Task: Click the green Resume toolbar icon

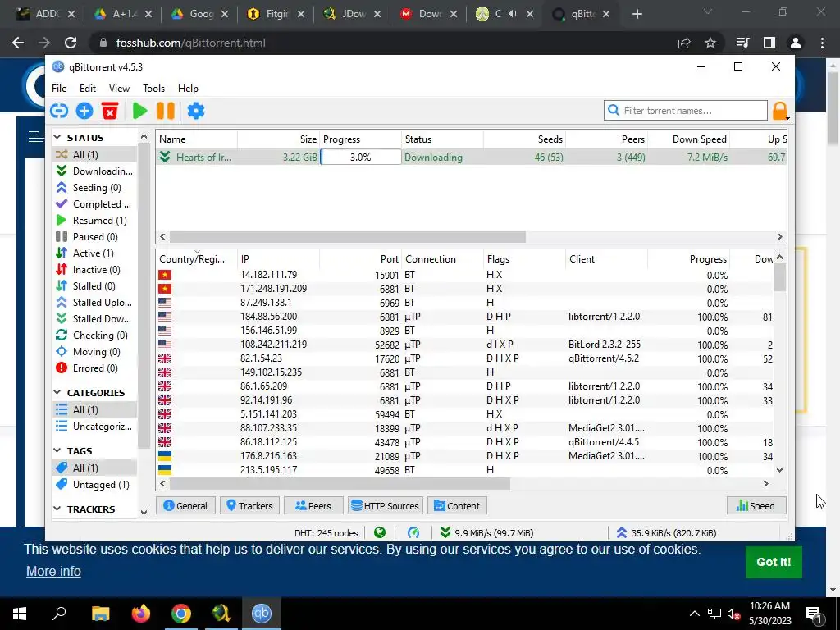Action: pyautogui.click(x=139, y=111)
